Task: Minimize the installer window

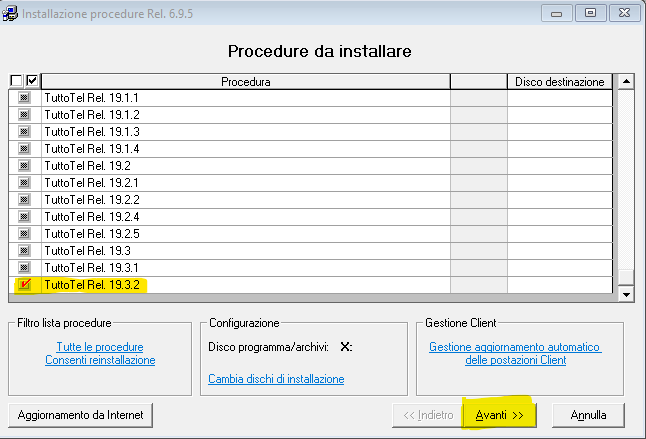Action: (x=557, y=14)
